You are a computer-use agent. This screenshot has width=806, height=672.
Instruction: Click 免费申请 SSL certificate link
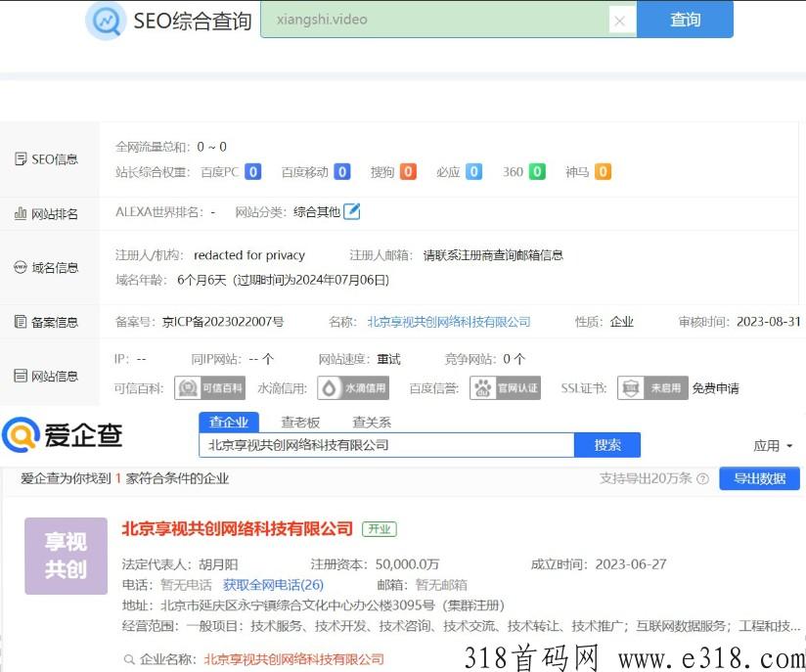pyautogui.click(x=716, y=388)
